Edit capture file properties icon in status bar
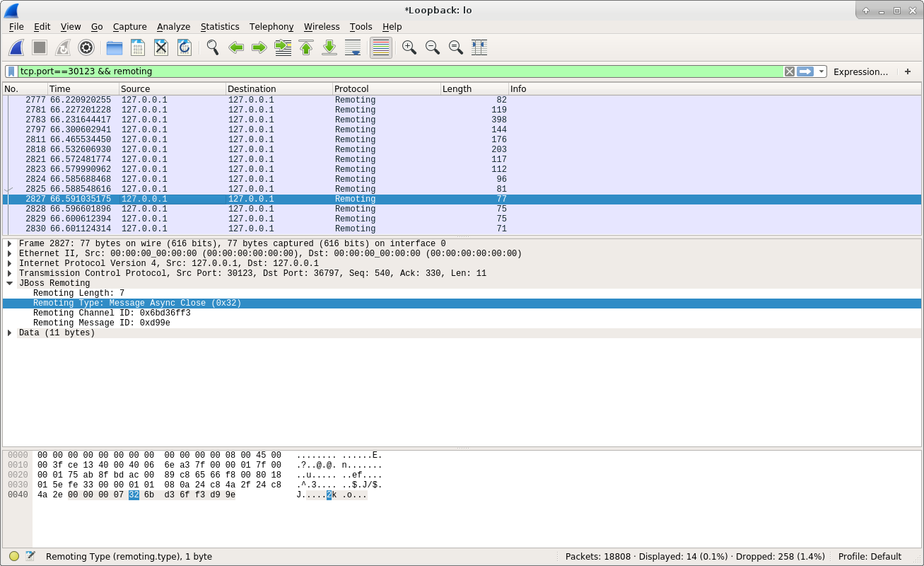Viewport: 924px width, 566px height. coord(30,556)
